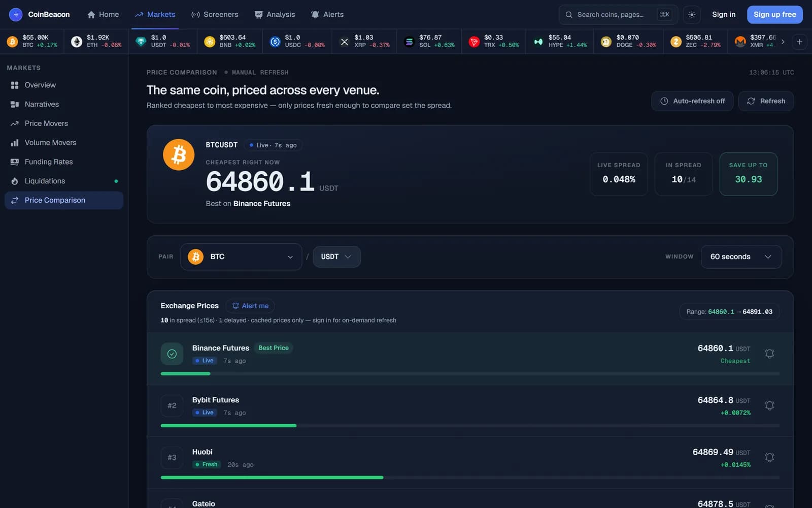Image resolution: width=812 pixels, height=508 pixels.
Task: Set alert bell for Binance Futures row
Action: (769, 354)
